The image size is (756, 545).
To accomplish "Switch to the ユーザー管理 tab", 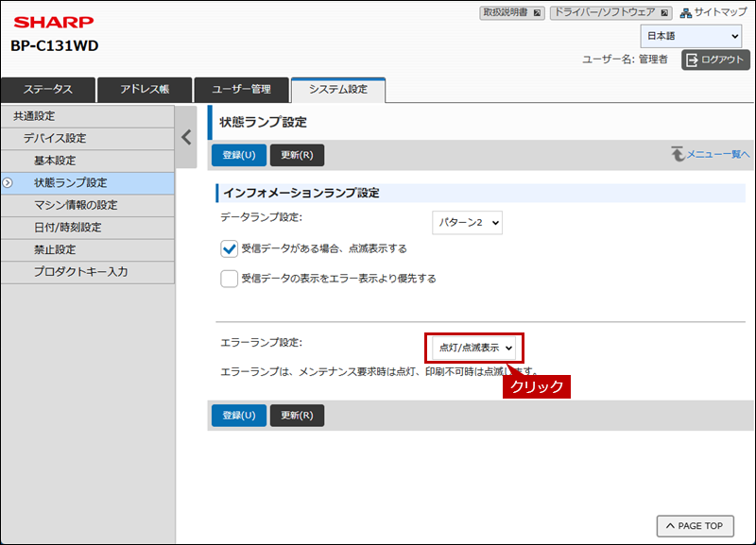I will pyautogui.click(x=241, y=89).
